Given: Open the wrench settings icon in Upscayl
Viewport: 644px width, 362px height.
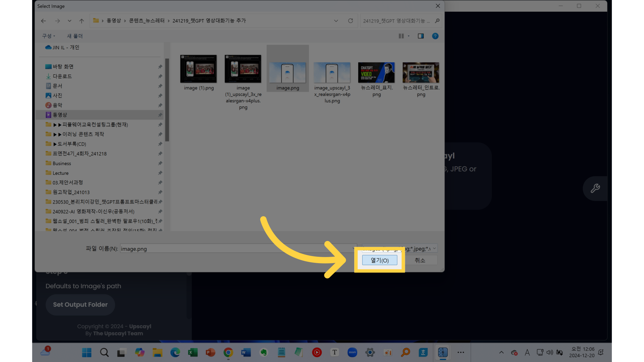Looking at the screenshot, I should 595,188.
